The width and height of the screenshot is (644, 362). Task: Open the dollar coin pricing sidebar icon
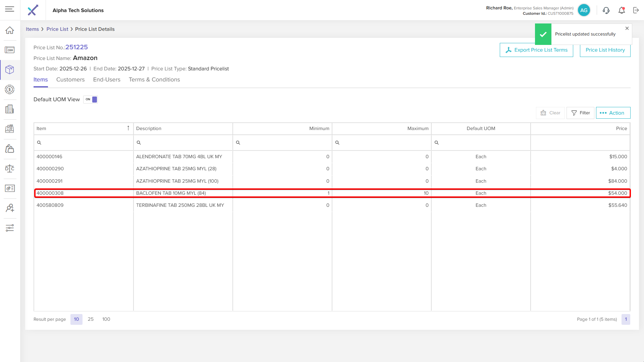click(10, 89)
